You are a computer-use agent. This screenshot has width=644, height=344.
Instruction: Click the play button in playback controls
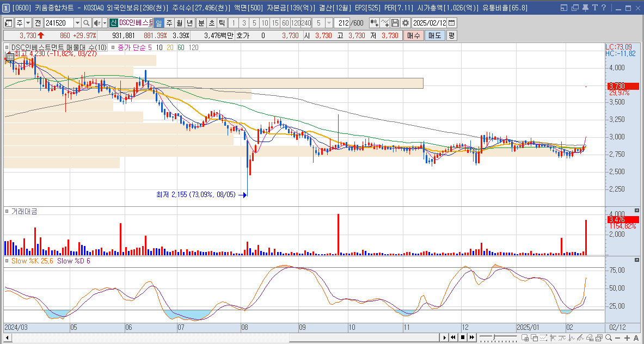click(x=444, y=337)
